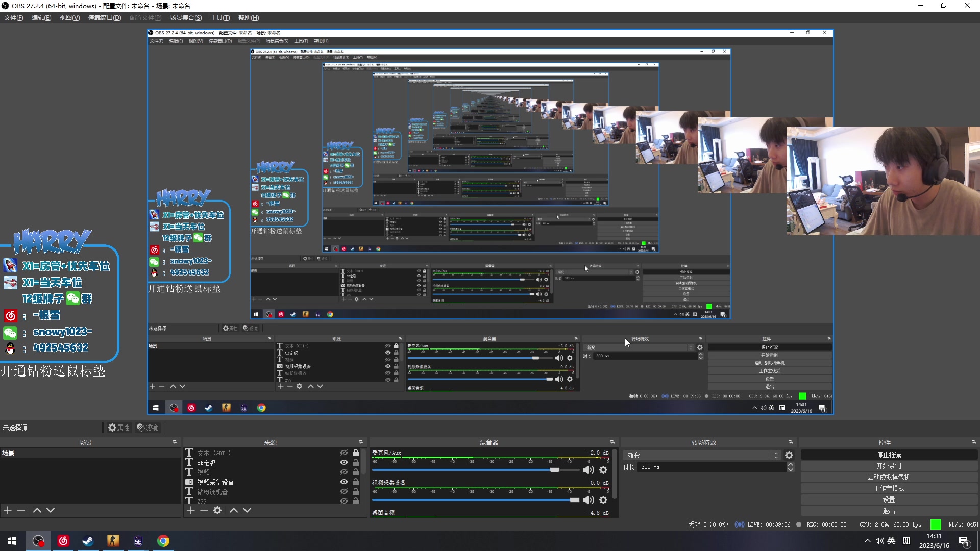This screenshot has width=980, height=551.
Task: Mute the 麦克风/Aux audio channel
Action: point(589,470)
